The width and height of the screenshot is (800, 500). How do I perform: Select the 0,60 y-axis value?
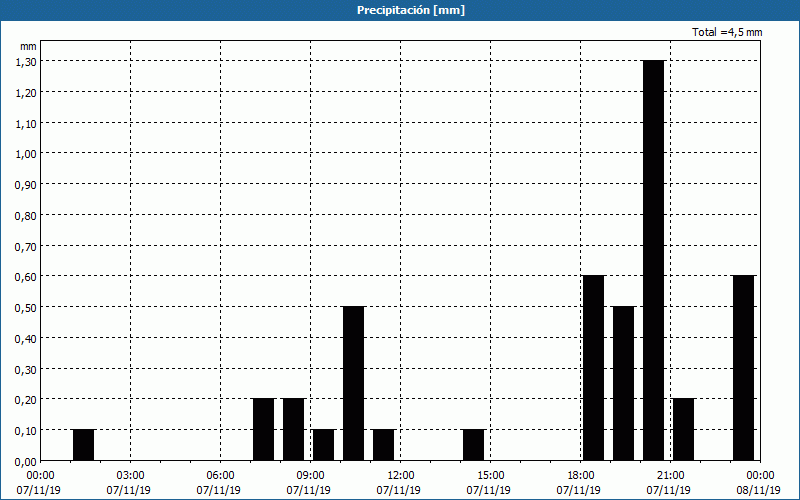26,277
